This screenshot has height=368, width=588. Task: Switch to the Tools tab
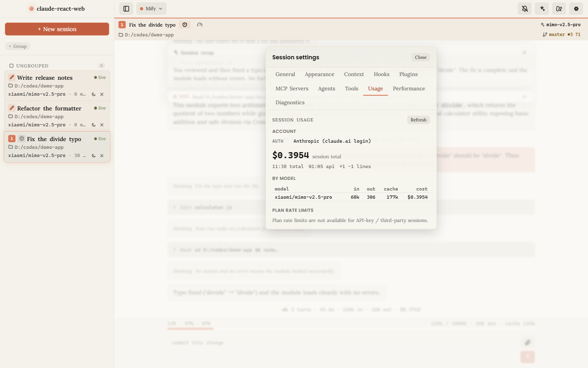351,89
